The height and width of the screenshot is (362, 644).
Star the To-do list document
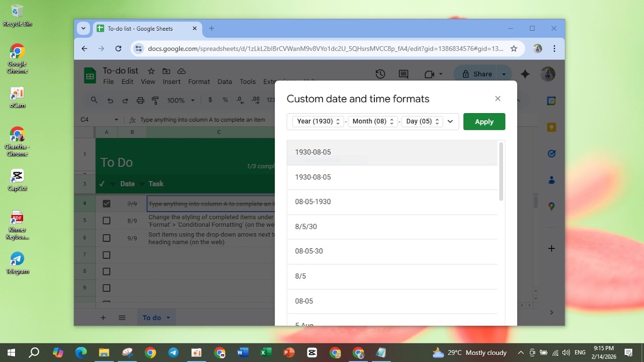click(x=151, y=71)
